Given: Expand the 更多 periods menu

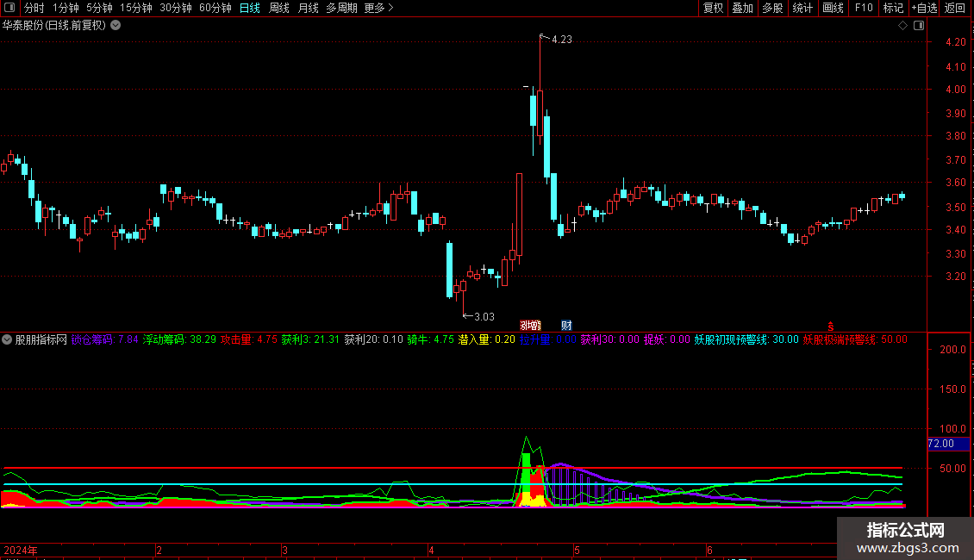Looking at the screenshot, I should (379, 8).
